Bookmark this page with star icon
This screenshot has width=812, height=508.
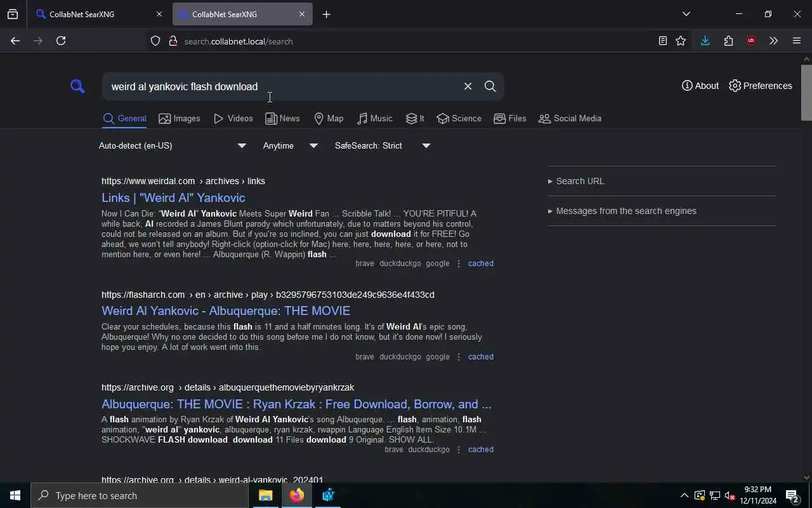point(681,41)
